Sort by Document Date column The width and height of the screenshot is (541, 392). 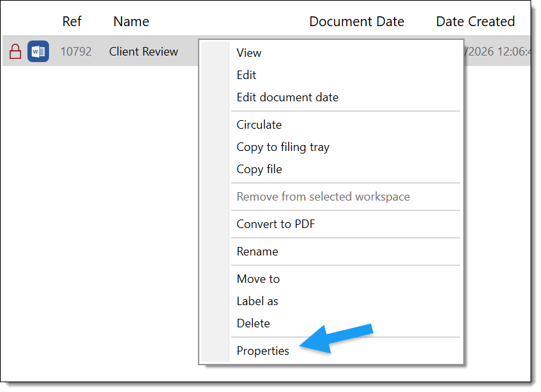(357, 21)
